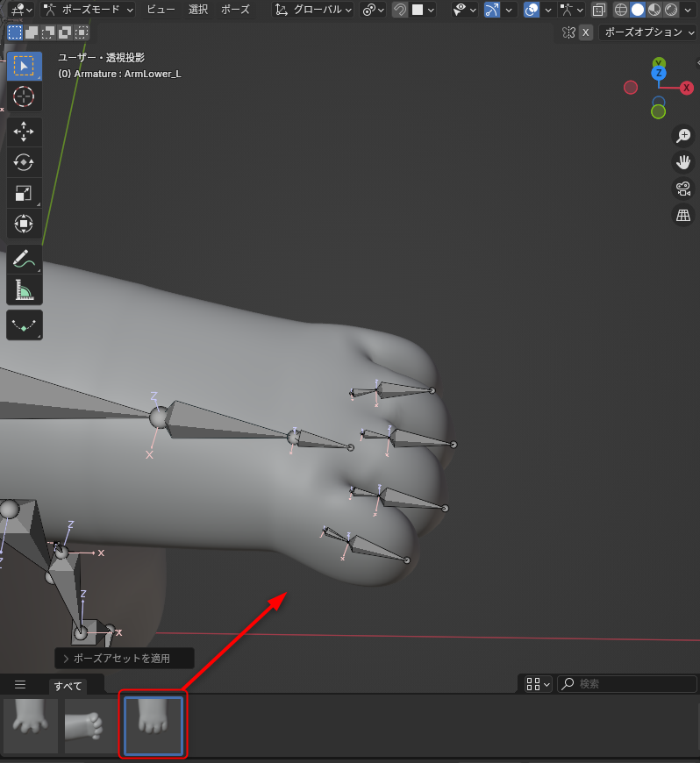Expand the ポーズオプション dropdown
700x763 pixels.
pos(648,32)
